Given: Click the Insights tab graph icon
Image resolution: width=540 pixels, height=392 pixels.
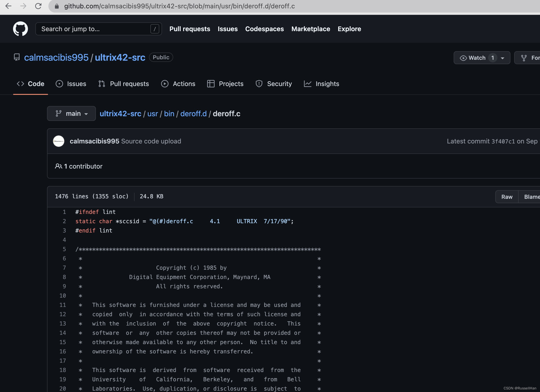Looking at the screenshot, I should tap(308, 84).
